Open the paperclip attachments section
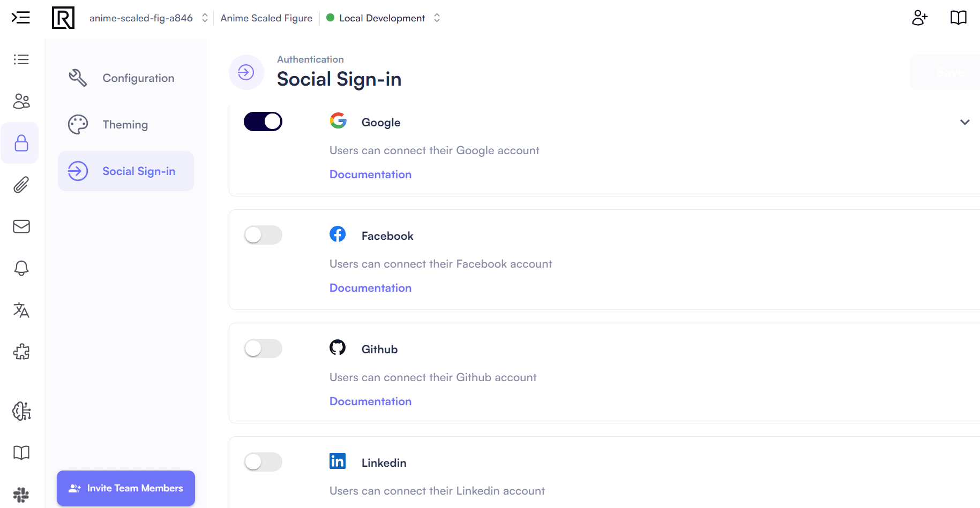This screenshot has width=980, height=508. [x=21, y=185]
